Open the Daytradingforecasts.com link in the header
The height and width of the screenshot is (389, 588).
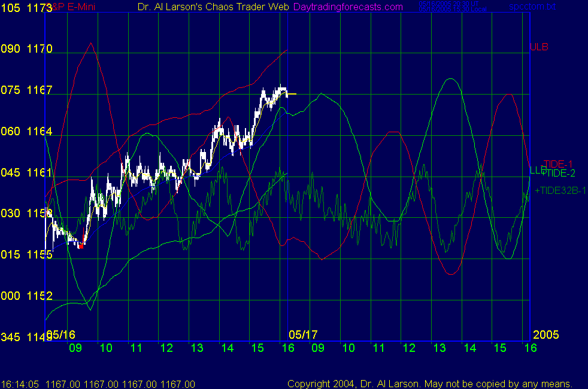point(348,7)
